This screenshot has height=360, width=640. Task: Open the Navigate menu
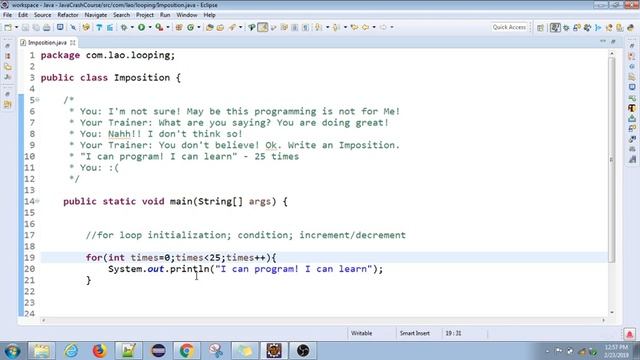point(96,15)
